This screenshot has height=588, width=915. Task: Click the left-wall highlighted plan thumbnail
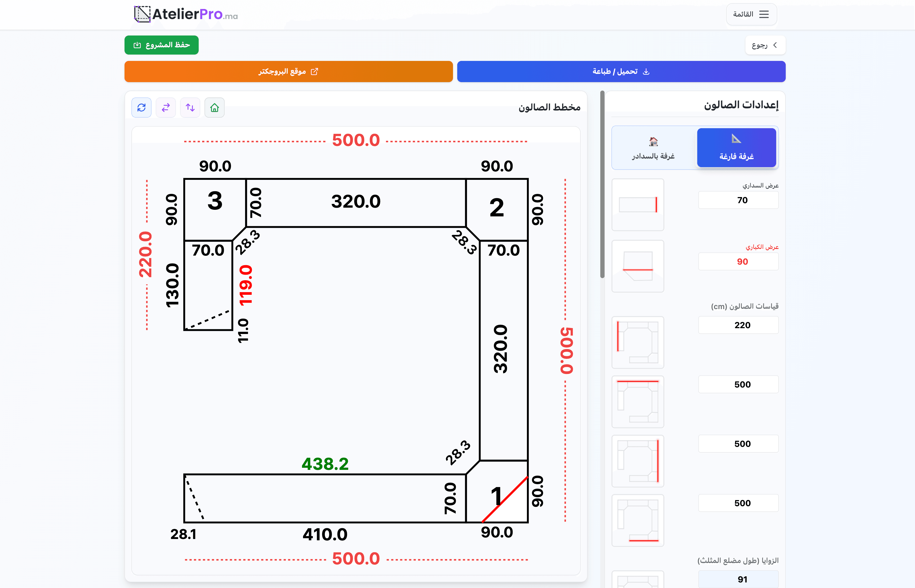[638, 342]
